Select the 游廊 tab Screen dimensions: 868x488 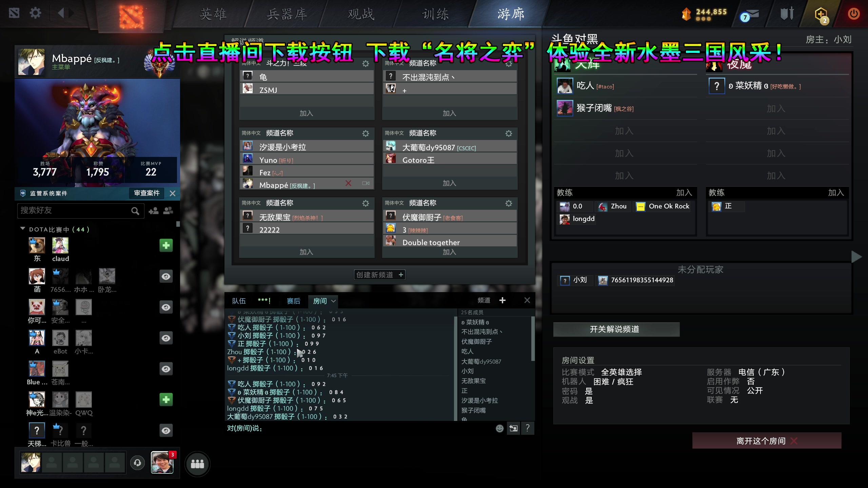[x=511, y=14]
